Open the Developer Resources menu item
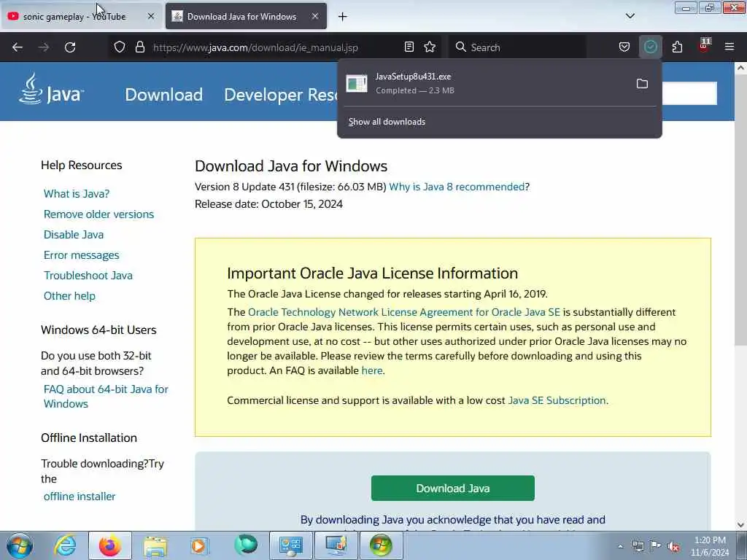Image resolution: width=747 pixels, height=560 pixels. [281, 95]
